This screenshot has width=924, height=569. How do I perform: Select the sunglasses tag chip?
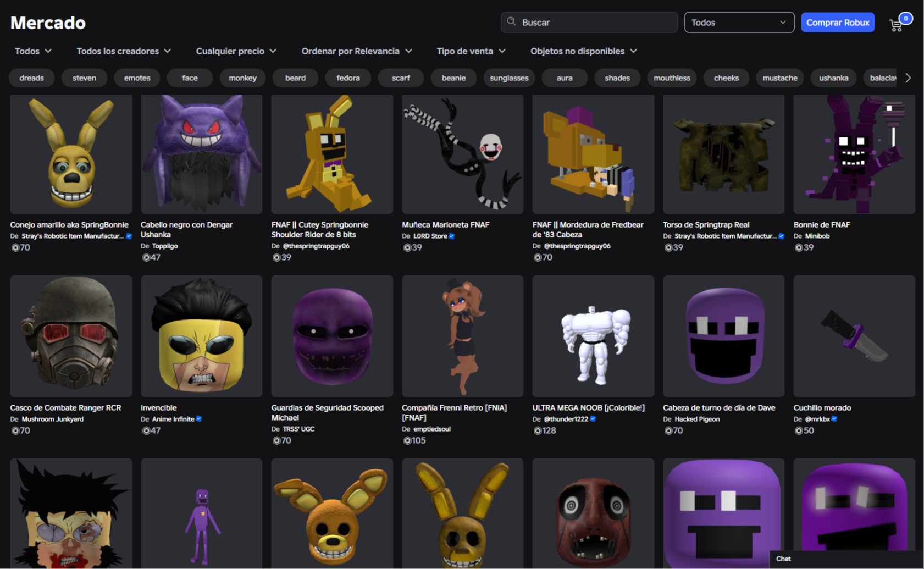[x=508, y=78]
